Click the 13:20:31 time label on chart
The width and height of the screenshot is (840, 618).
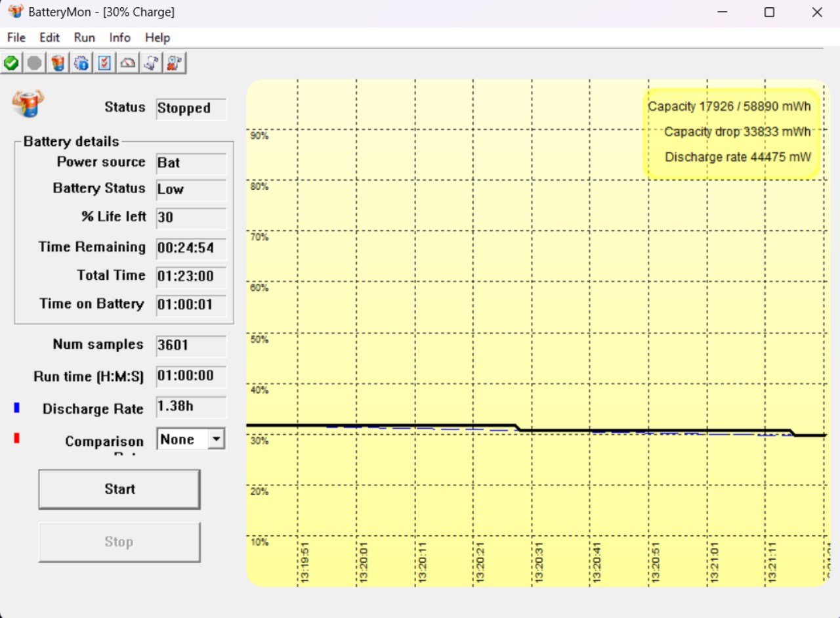coord(539,562)
